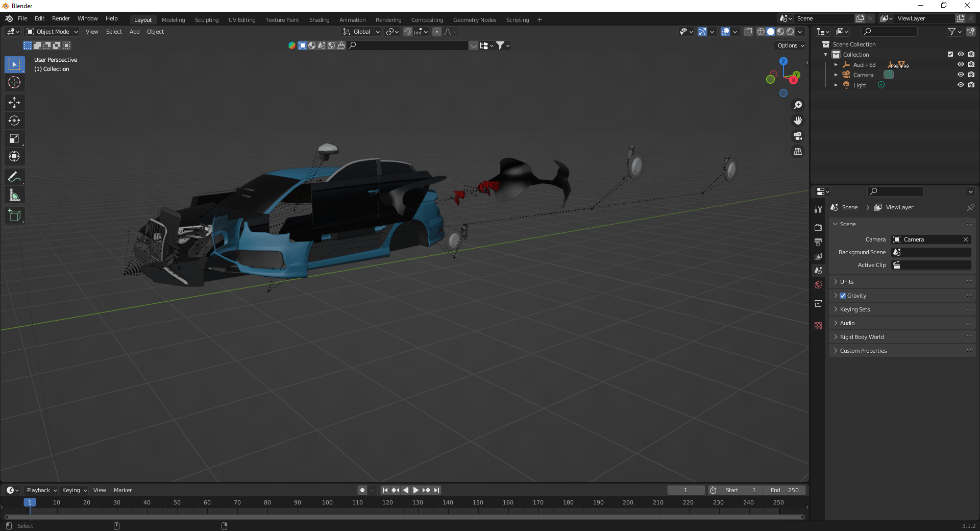
Task: Jump to next keyframe
Action: [x=426, y=490]
